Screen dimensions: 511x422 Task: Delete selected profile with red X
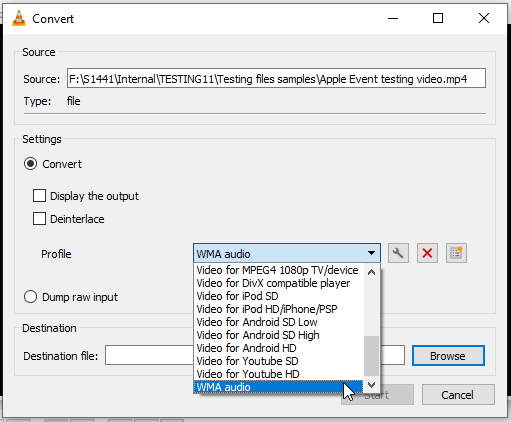pyautogui.click(x=427, y=253)
